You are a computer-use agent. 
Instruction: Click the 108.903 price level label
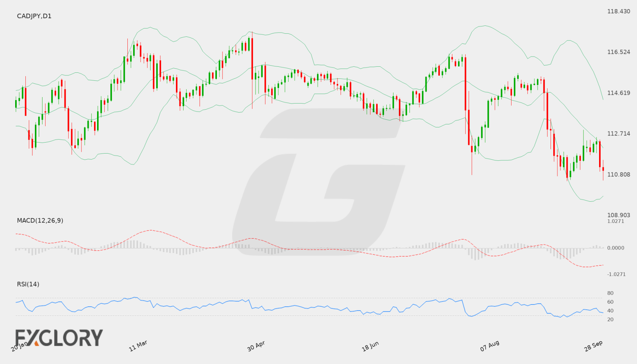(x=618, y=215)
